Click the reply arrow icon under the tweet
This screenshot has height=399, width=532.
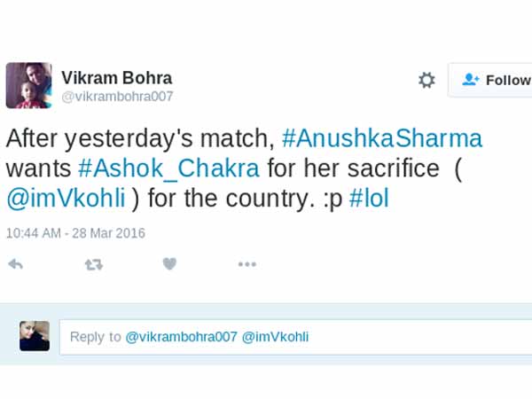(15, 263)
